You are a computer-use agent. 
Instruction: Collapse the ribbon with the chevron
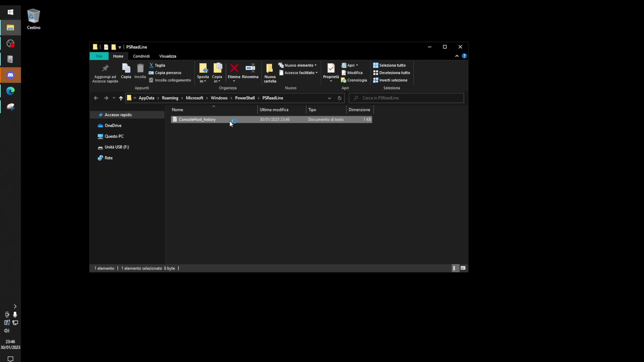[457, 56]
